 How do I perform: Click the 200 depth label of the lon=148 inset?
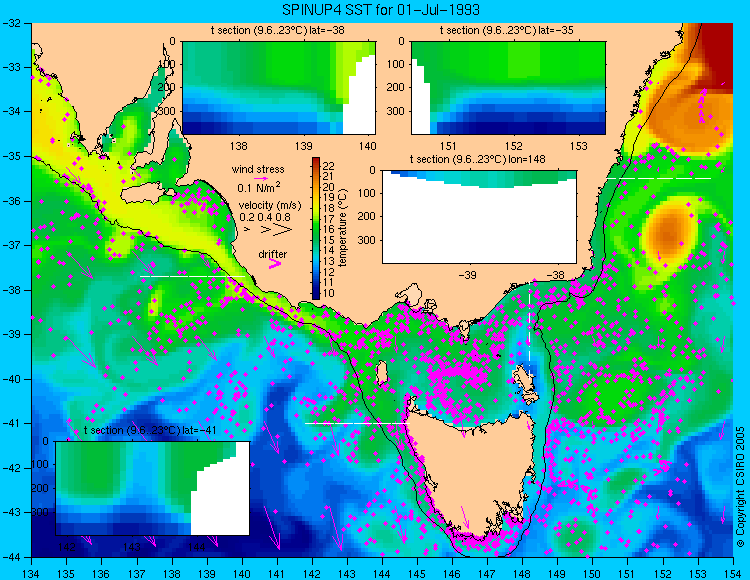(x=368, y=217)
